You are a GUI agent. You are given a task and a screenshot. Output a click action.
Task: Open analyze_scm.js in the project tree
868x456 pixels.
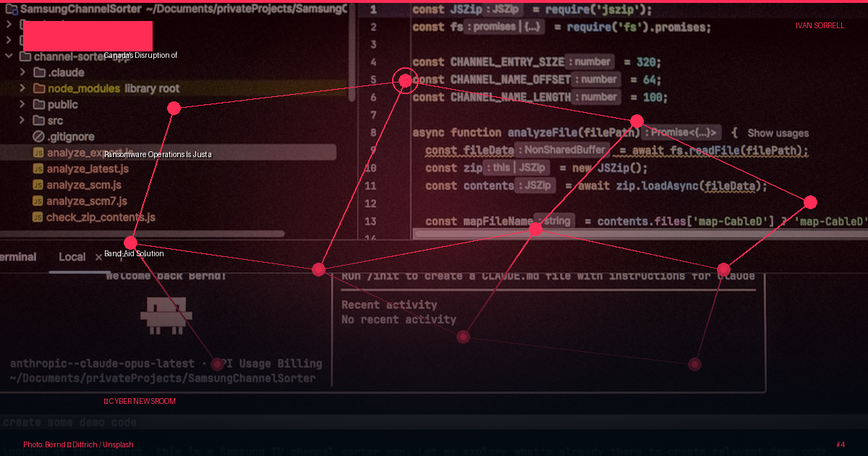84,185
